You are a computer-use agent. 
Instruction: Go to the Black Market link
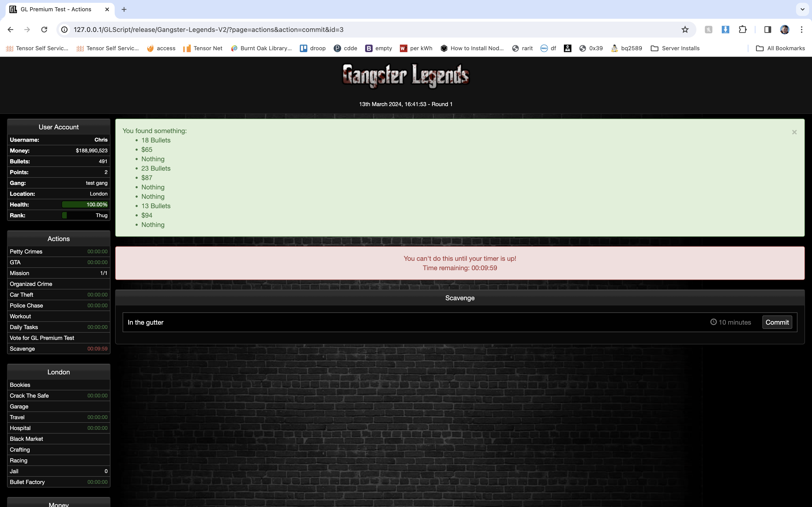(x=27, y=439)
